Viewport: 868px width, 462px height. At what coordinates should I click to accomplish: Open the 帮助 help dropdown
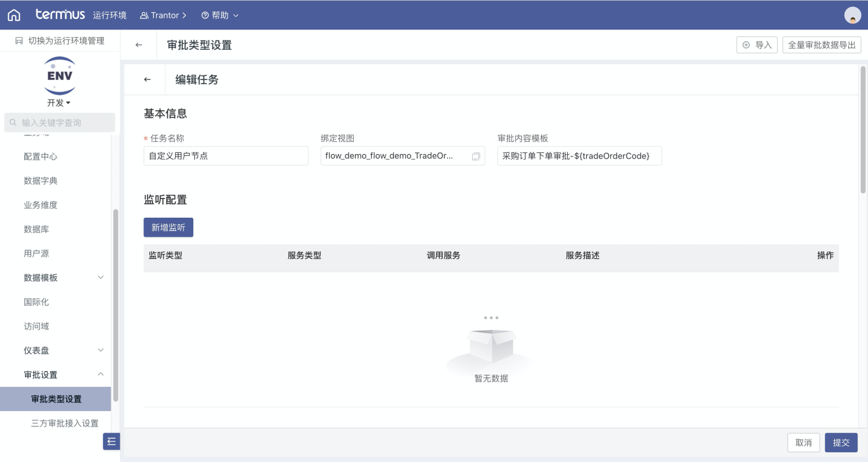click(220, 15)
